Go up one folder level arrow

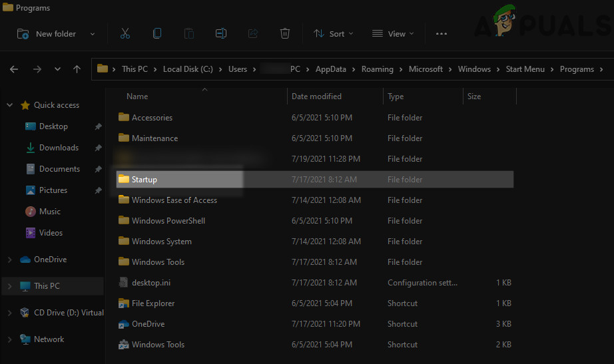tap(77, 69)
